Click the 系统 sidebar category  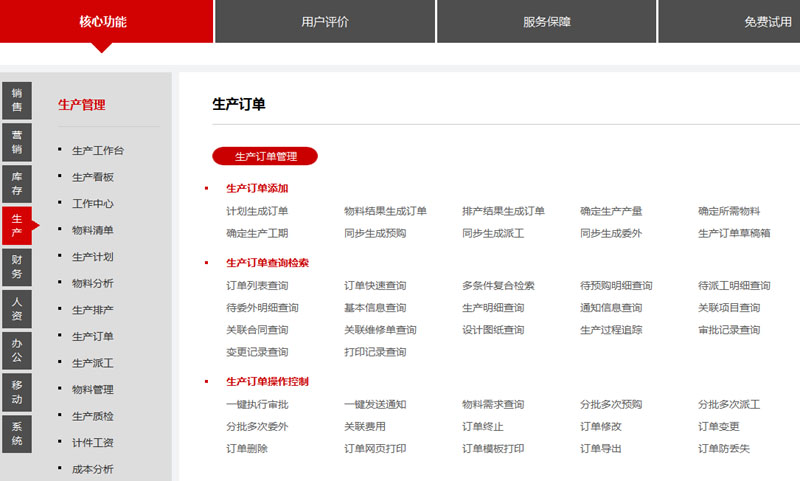coord(17,433)
